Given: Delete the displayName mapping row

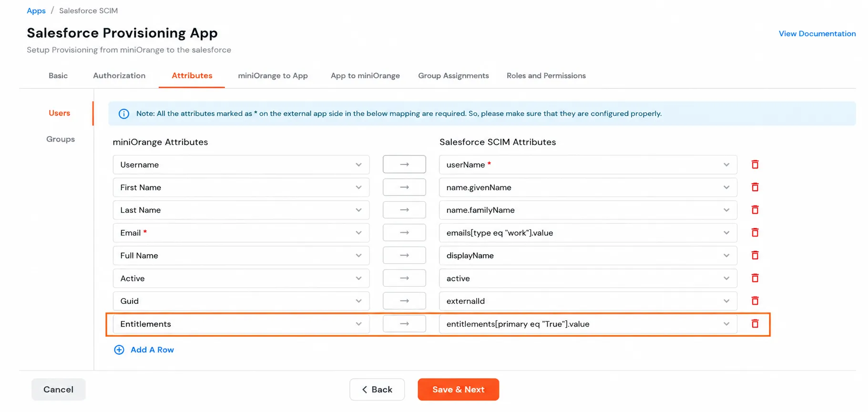Looking at the screenshot, I should point(755,255).
